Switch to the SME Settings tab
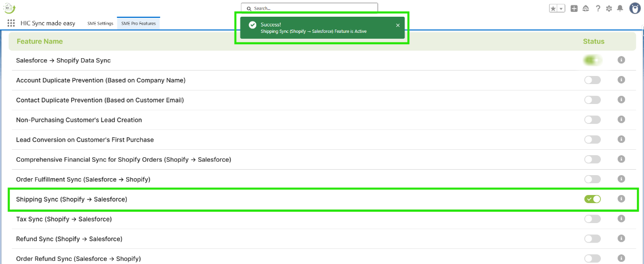The image size is (644, 264). click(100, 23)
